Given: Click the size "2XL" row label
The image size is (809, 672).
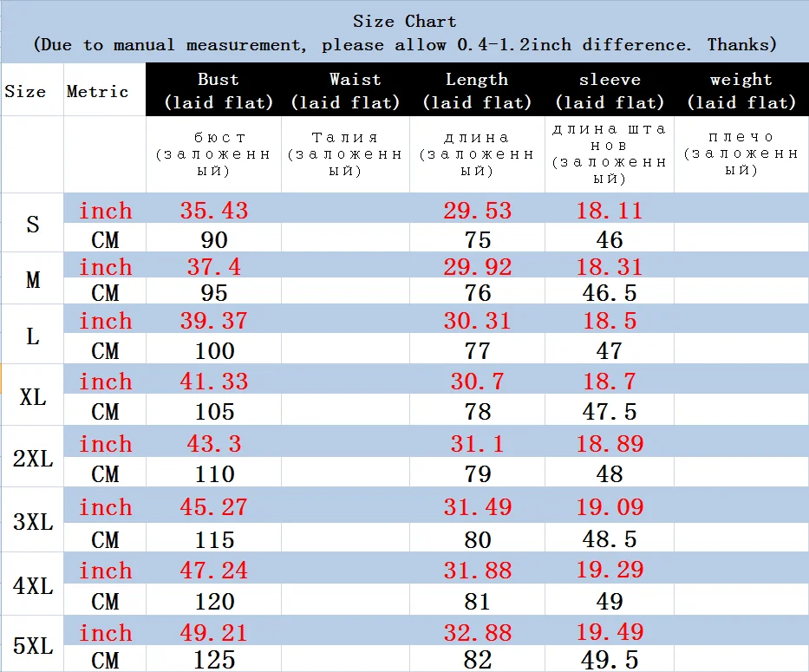Looking at the screenshot, I should (x=32, y=459).
